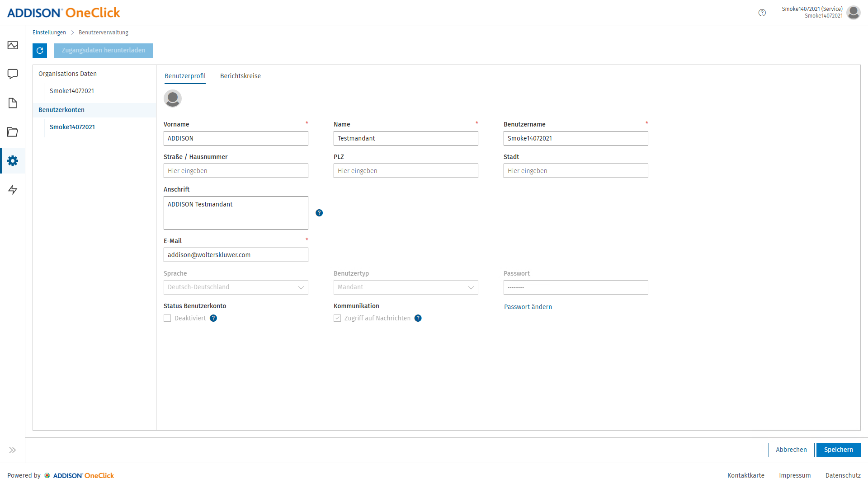Open the Sprache dropdown
Screen dimensions: 868x488
point(236,287)
